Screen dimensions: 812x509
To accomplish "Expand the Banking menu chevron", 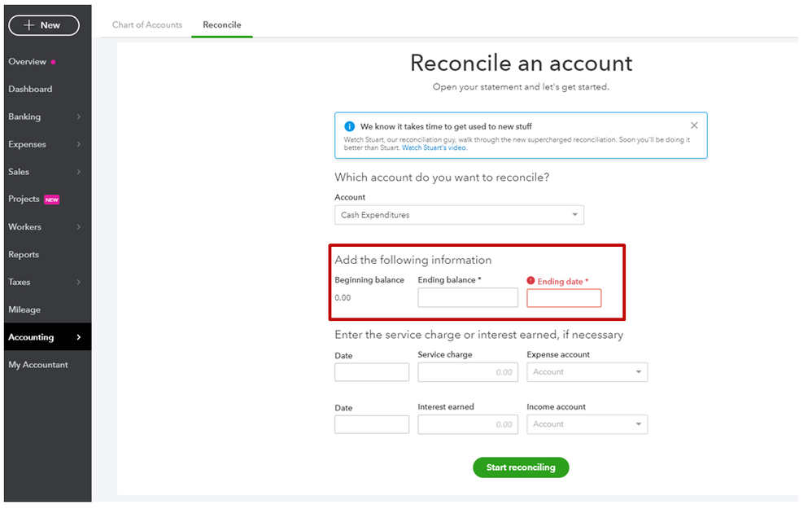I will click(79, 116).
